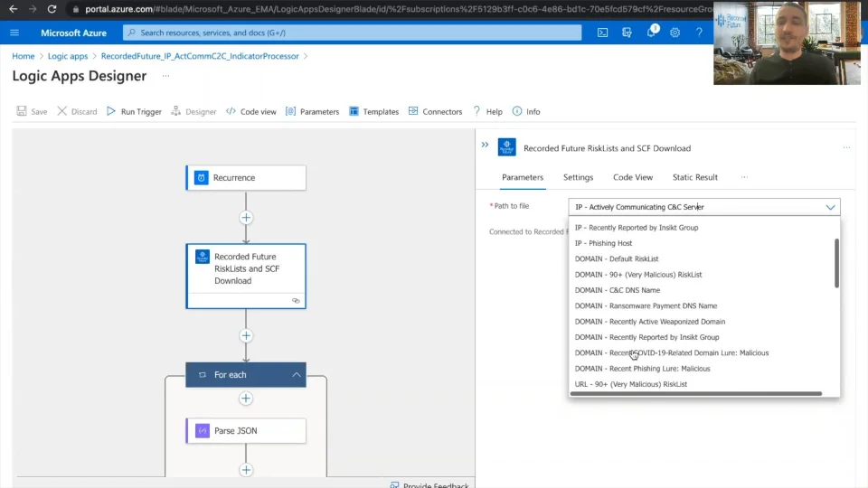
Task: Collapse the For each block
Action: point(296,374)
